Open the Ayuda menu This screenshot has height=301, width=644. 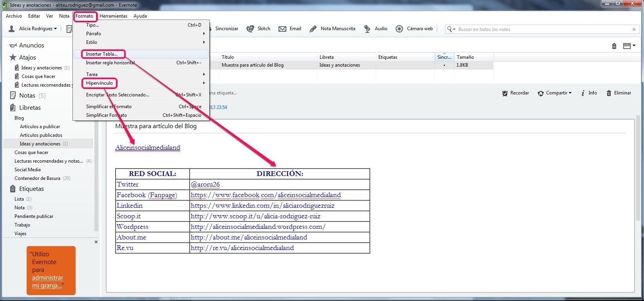click(140, 16)
